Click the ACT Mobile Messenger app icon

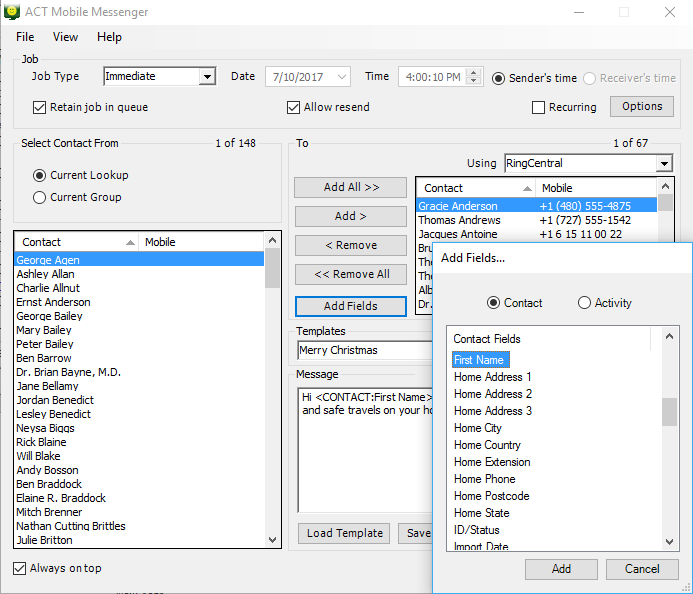[11, 11]
